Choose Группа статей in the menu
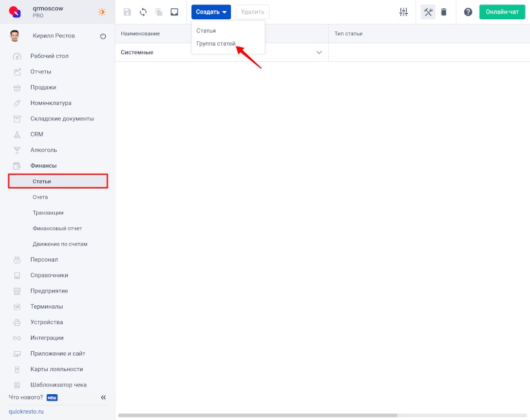Viewport: 530px width, 420px height. point(215,44)
